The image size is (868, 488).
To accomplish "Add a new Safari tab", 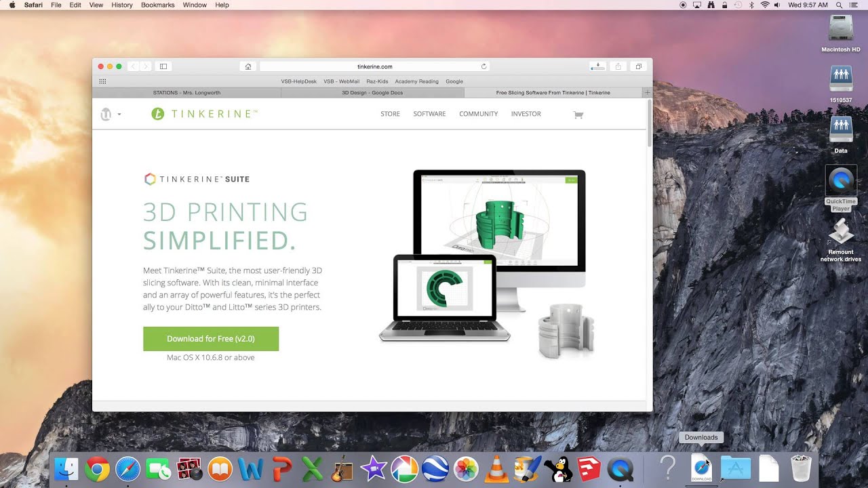I will 647,93.
